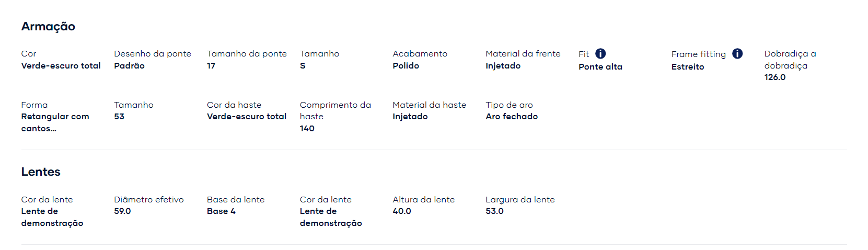Click the Material da frente value Injetado
This screenshot has width=868, height=250.
[503, 66]
